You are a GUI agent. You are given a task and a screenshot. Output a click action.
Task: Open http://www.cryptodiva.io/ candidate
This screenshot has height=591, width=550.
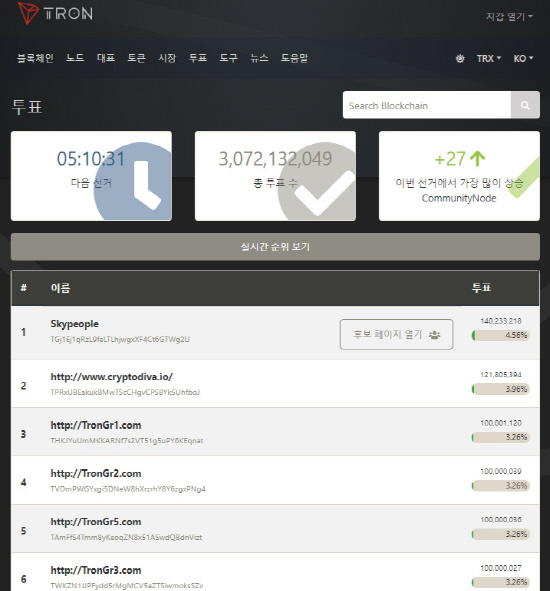coord(112,377)
